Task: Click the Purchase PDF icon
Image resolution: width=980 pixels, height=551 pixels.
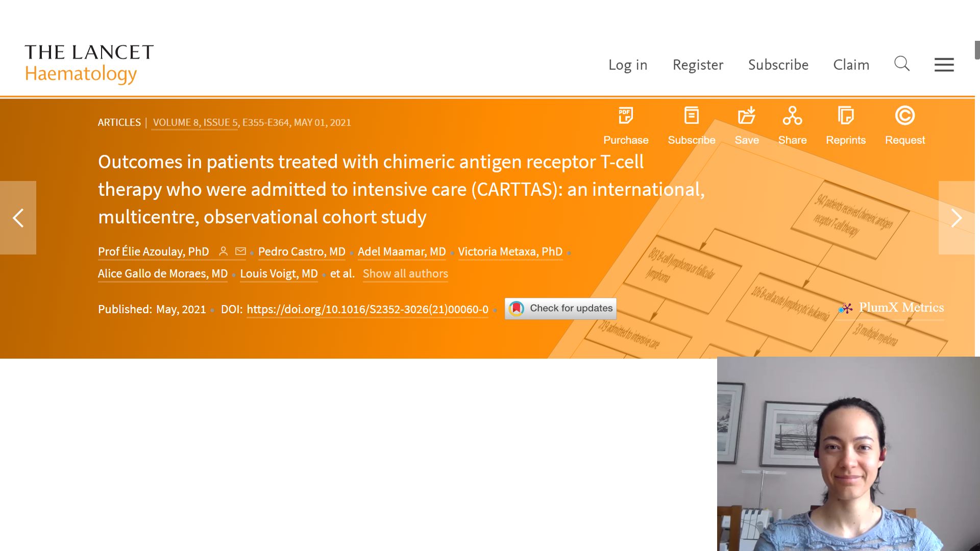Action: [x=626, y=116]
